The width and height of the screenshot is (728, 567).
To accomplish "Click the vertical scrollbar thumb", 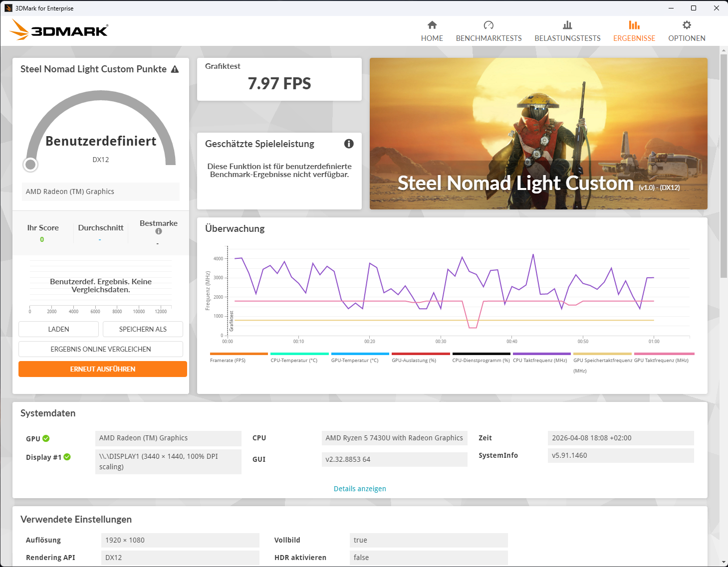I will click(724, 166).
